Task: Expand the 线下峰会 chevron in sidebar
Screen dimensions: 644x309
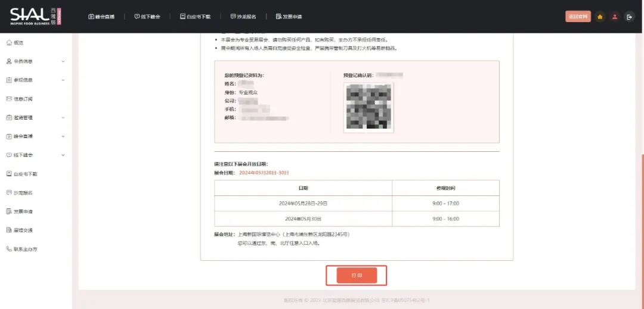Action: click(63, 155)
